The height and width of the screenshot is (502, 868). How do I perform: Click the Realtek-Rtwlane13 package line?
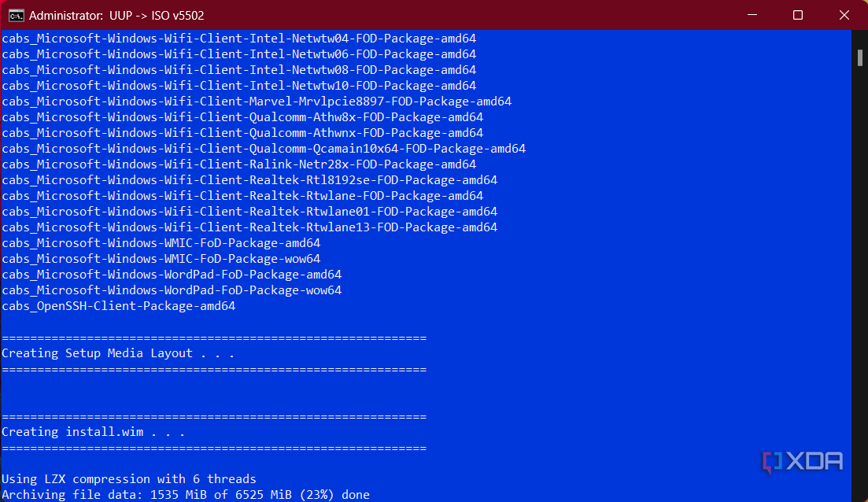249,227
